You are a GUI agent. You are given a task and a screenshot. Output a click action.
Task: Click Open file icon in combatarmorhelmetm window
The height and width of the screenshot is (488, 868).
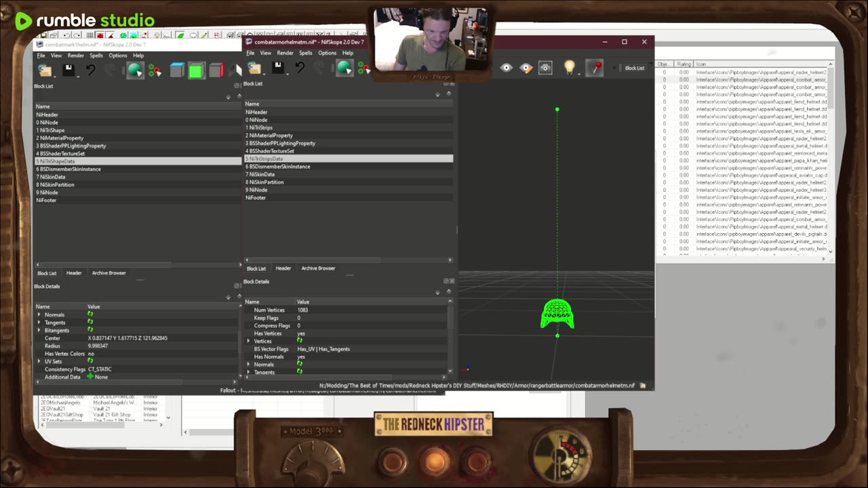[x=255, y=68]
